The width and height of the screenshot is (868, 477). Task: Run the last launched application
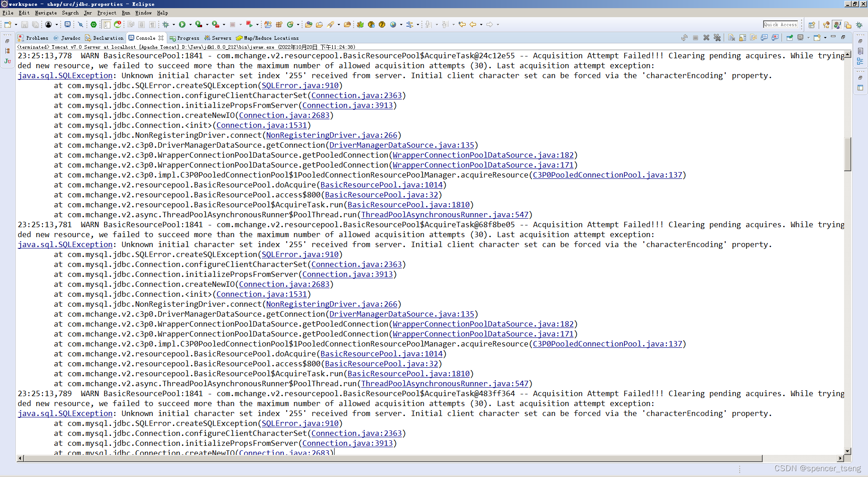(183, 24)
